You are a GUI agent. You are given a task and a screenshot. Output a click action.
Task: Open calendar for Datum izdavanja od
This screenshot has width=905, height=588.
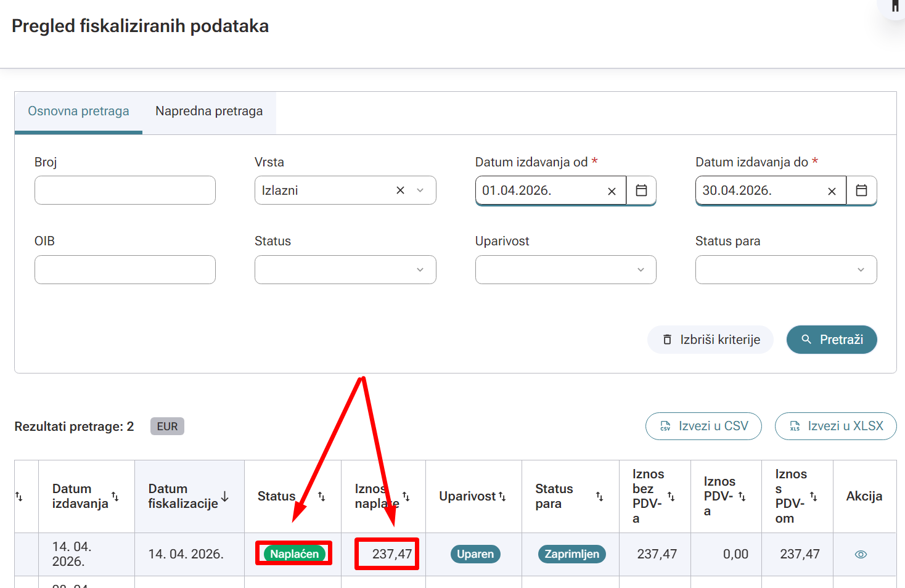[x=641, y=190]
